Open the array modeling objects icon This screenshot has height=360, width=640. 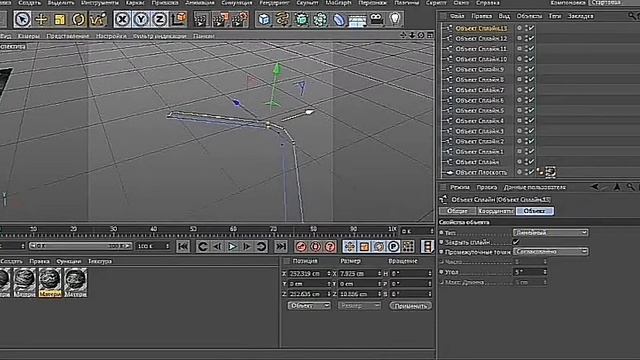(x=320, y=19)
